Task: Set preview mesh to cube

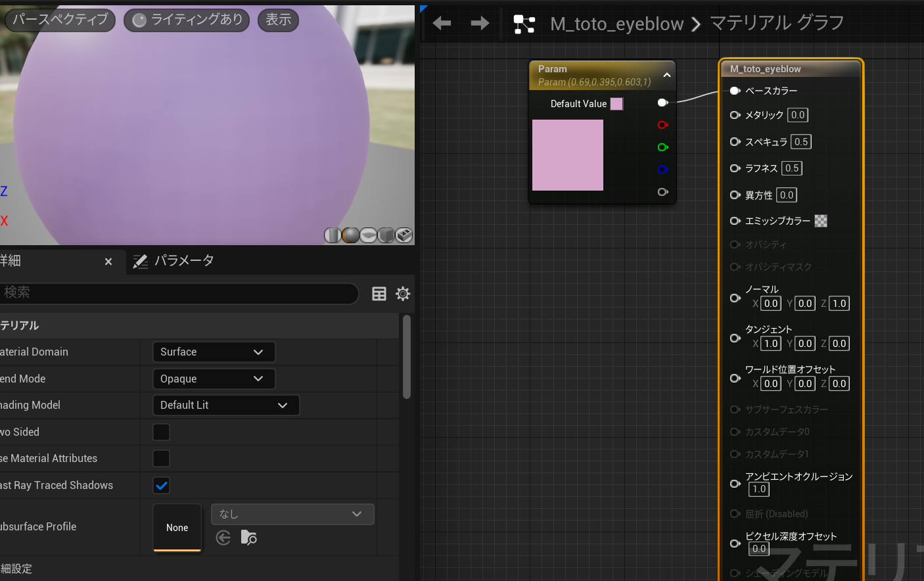Action: pyautogui.click(x=386, y=235)
